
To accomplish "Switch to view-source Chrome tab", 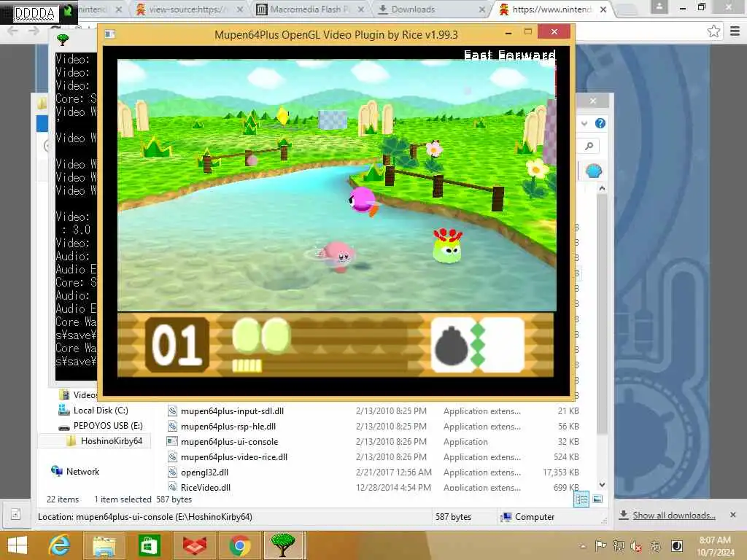I will pyautogui.click(x=188, y=9).
